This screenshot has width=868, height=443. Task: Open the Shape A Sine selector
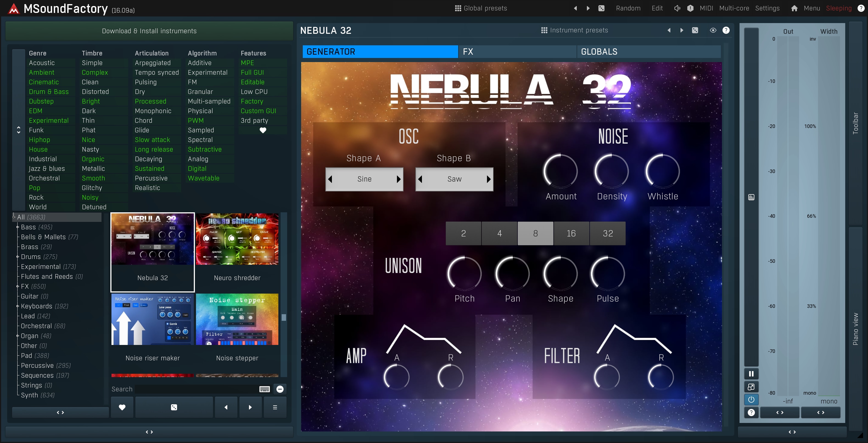click(x=364, y=179)
